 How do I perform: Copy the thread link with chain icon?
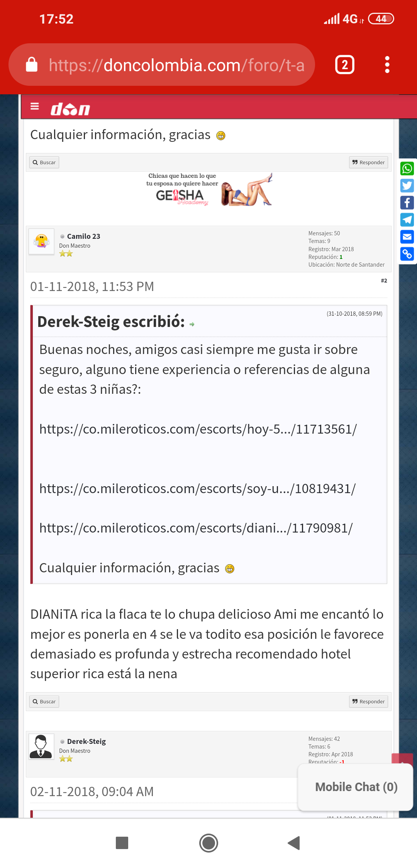coord(407,254)
